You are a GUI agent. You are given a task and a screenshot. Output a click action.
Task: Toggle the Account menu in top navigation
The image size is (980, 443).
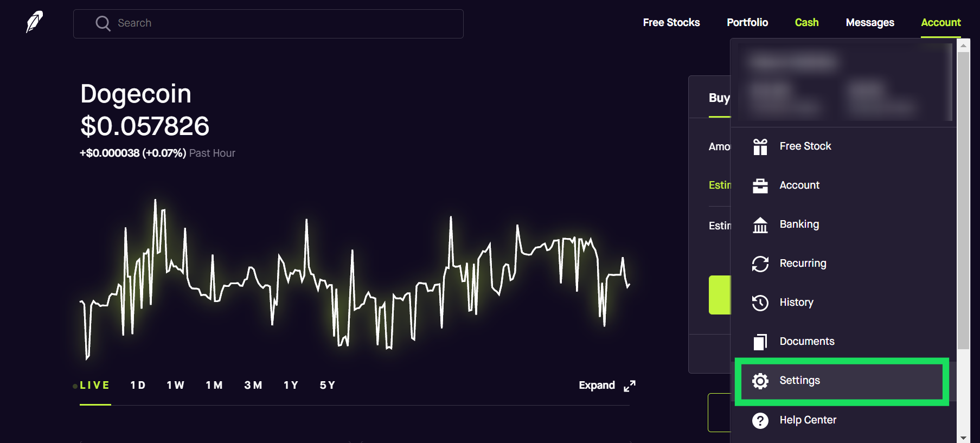(x=941, y=23)
